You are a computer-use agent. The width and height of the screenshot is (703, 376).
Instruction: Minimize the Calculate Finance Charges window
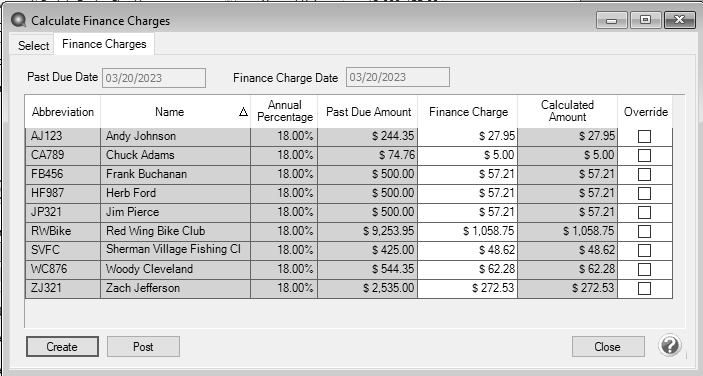click(x=612, y=20)
